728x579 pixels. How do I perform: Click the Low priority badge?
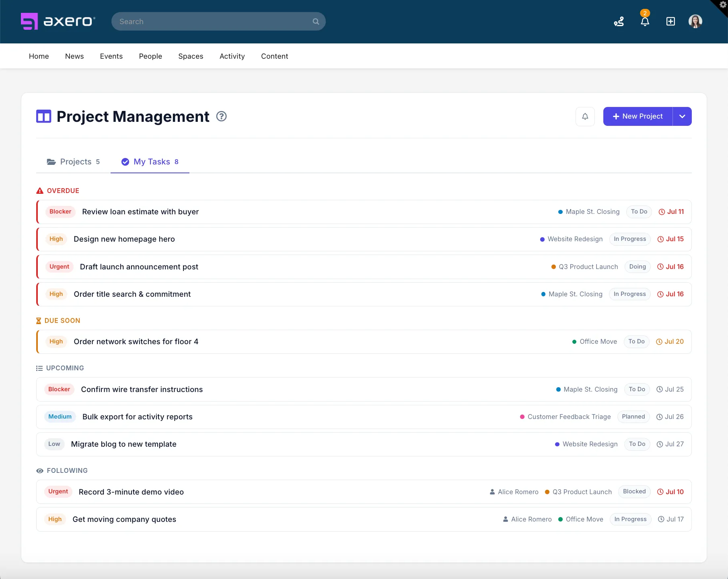click(x=54, y=444)
